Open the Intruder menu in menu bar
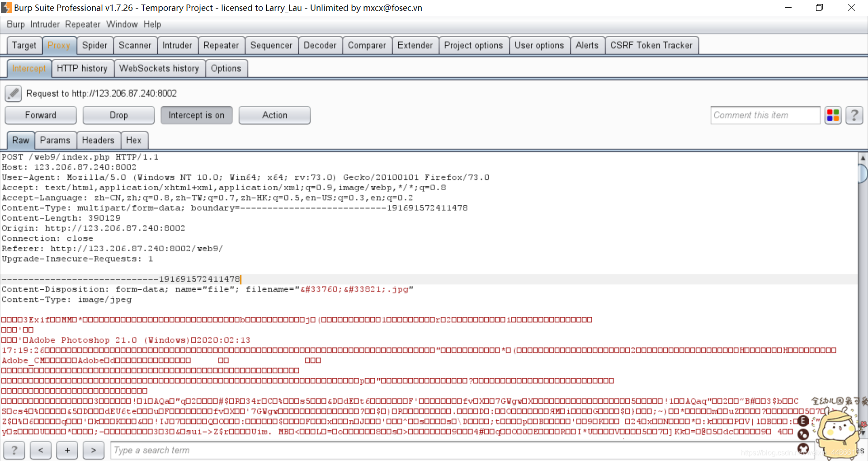The image size is (868, 461). [x=45, y=24]
